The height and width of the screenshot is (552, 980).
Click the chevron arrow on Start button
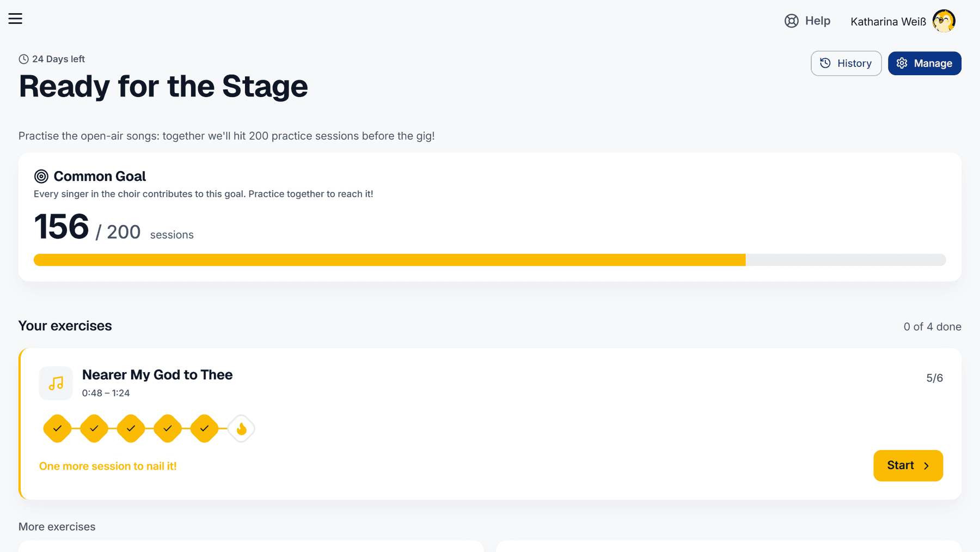click(926, 466)
